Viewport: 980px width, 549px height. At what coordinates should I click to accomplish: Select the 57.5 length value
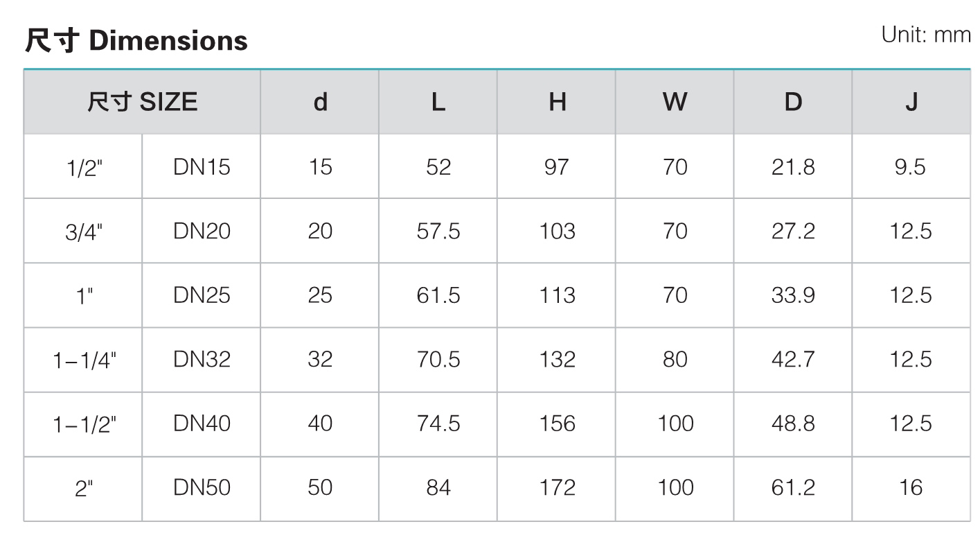point(438,231)
